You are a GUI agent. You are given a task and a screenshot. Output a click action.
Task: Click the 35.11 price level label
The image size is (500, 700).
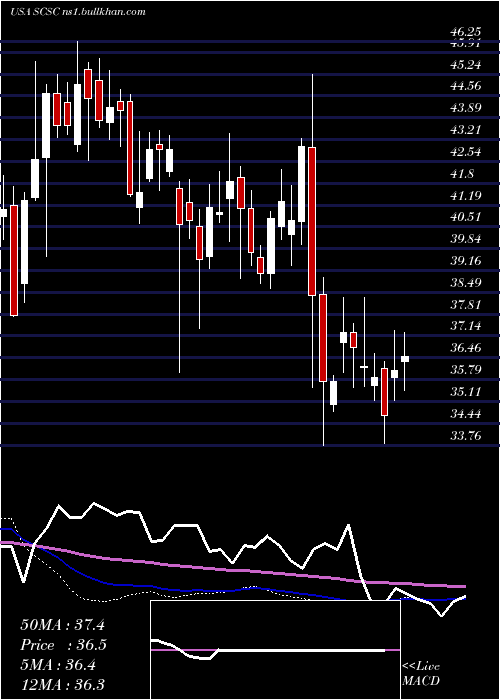[465, 392]
